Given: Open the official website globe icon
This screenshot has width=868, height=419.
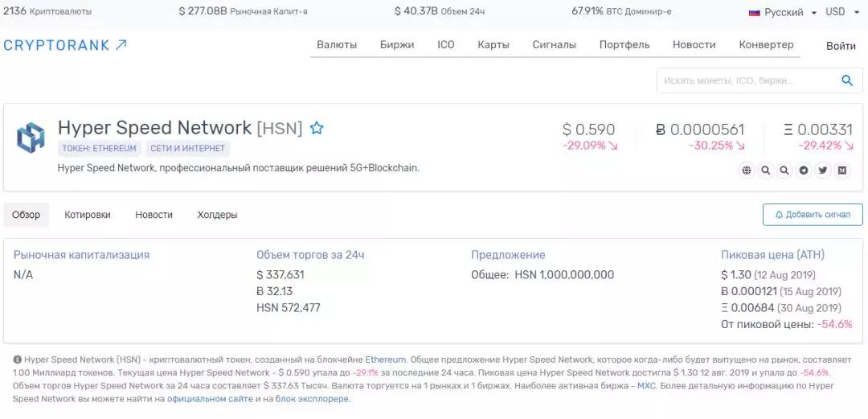Looking at the screenshot, I should coord(747,170).
